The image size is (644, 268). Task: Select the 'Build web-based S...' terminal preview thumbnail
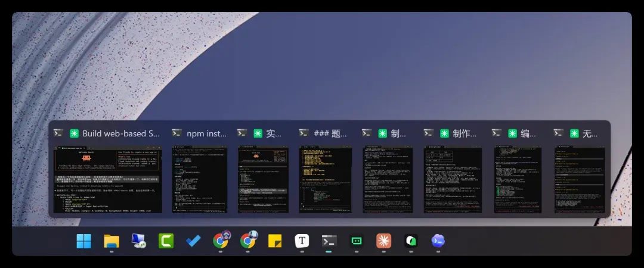click(x=108, y=180)
